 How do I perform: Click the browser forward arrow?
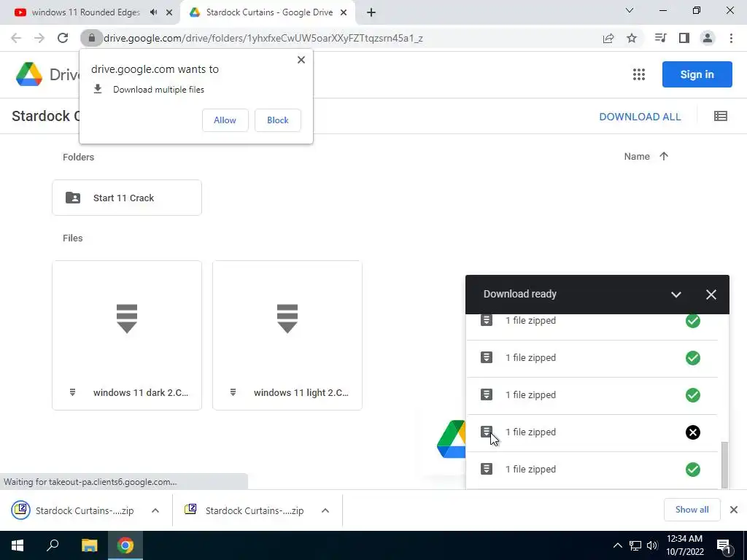pyautogui.click(x=39, y=38)
